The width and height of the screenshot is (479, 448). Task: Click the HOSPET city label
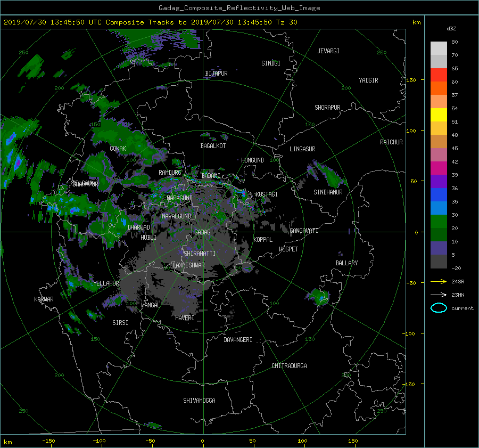288,249
